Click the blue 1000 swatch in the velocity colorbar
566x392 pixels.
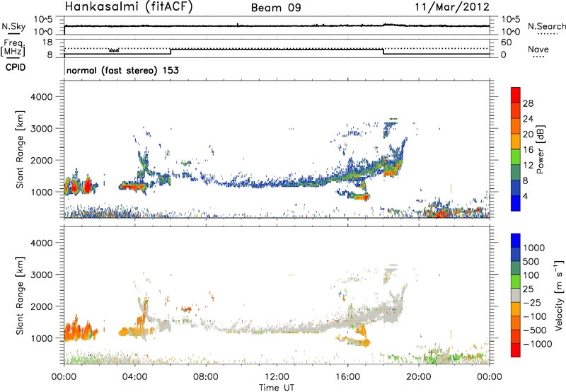point(516,241)
